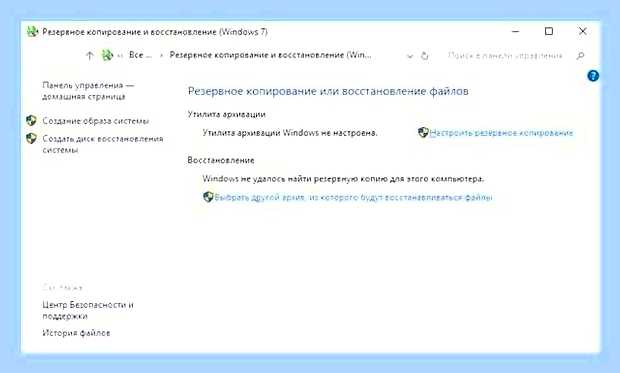620x373 pixels.
Task: Click the shield icon beside 'Создать диск восстановления системы'
Action: pos(31,138)
